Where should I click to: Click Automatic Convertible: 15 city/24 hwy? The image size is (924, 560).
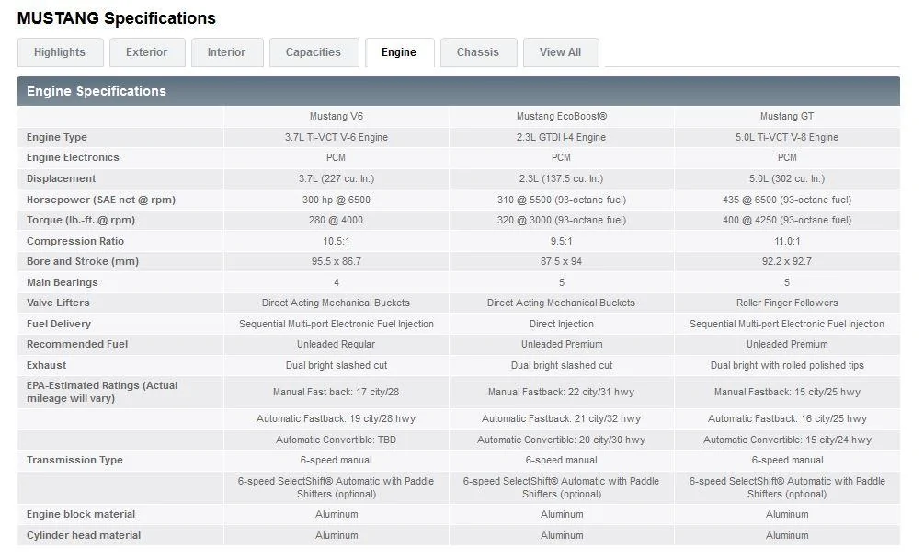pos(787,440)
